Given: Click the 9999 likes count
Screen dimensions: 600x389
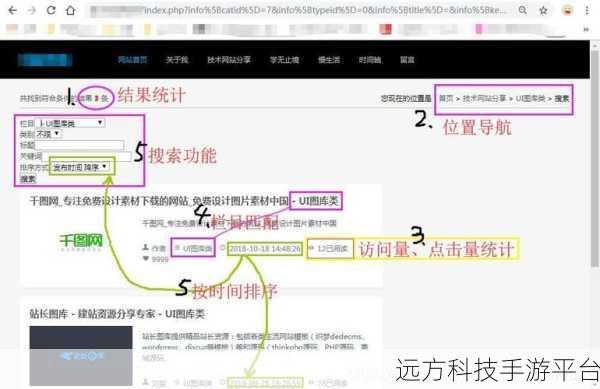Looking at the screenshot, I should 160,259.
